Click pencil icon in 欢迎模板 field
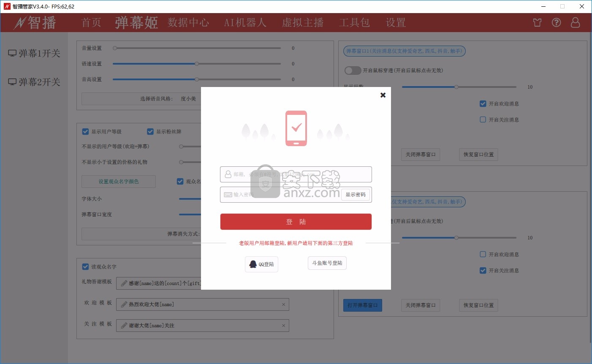The height and width of the screenshot is (364, 592). [x=124, y=304]
